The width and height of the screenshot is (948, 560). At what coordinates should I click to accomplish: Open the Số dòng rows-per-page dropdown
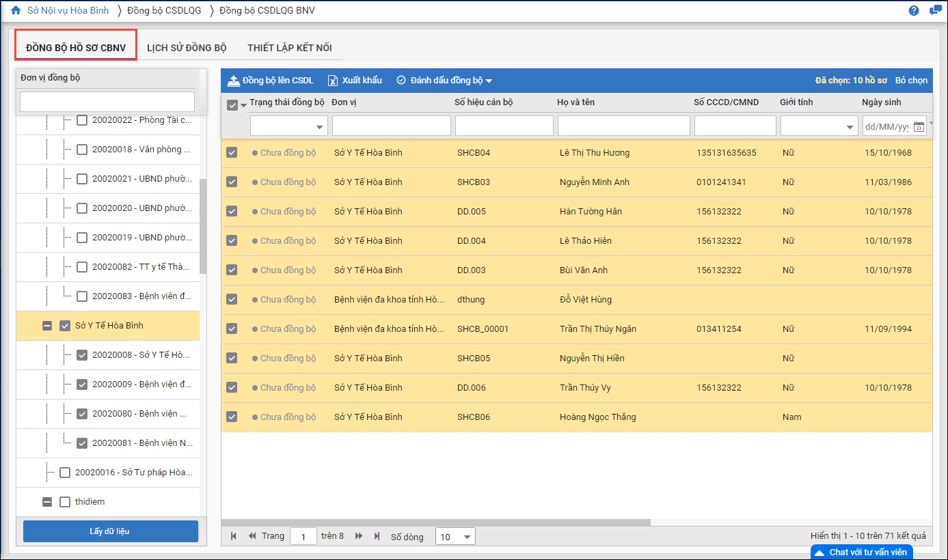click(x=455, y=537)
